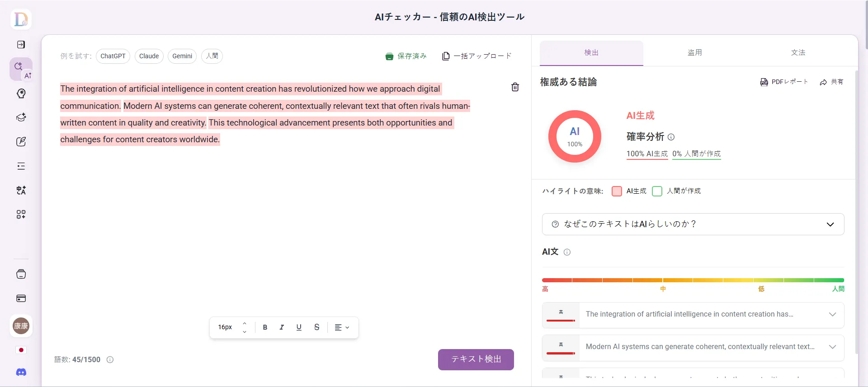Image resolution: width=868 pixels, height=387 pixels.
Task: Try the Gemini example chip
Action: point(182,56)
